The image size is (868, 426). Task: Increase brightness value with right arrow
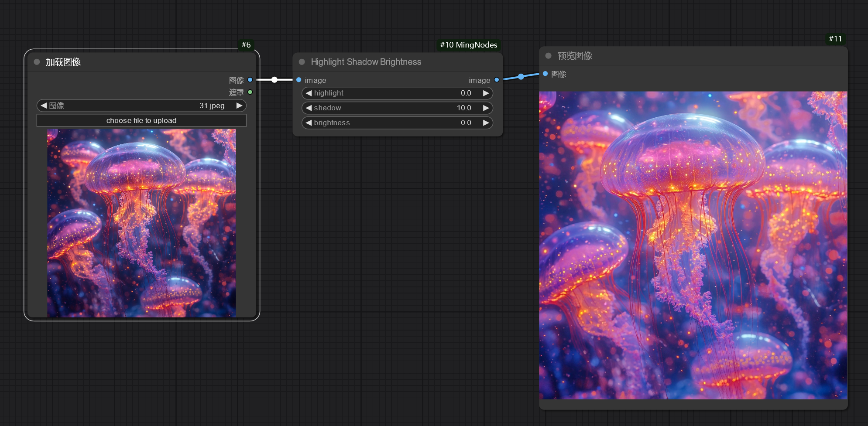486,123
